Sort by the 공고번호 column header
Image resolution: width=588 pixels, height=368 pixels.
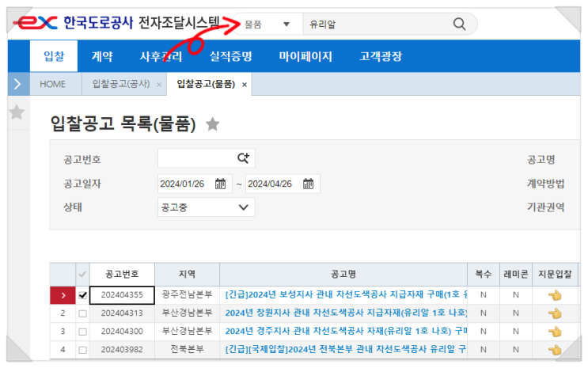pos(122,274)
